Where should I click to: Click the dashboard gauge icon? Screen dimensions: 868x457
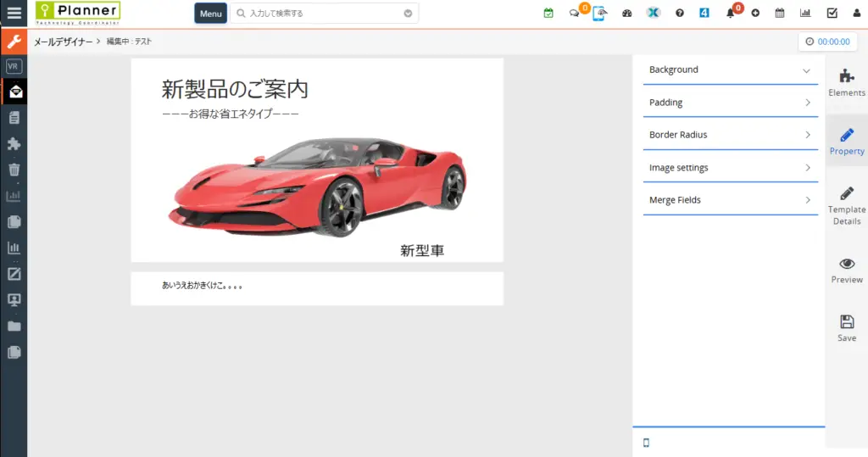click(x=627, y=14)
